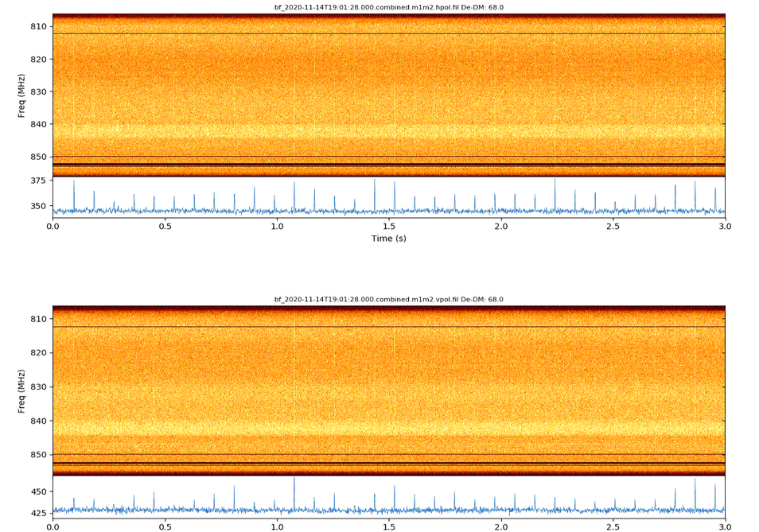Click the 820 frequency tick in hpol plot
The height and width of the screenshot is (532, 759).
39,60
